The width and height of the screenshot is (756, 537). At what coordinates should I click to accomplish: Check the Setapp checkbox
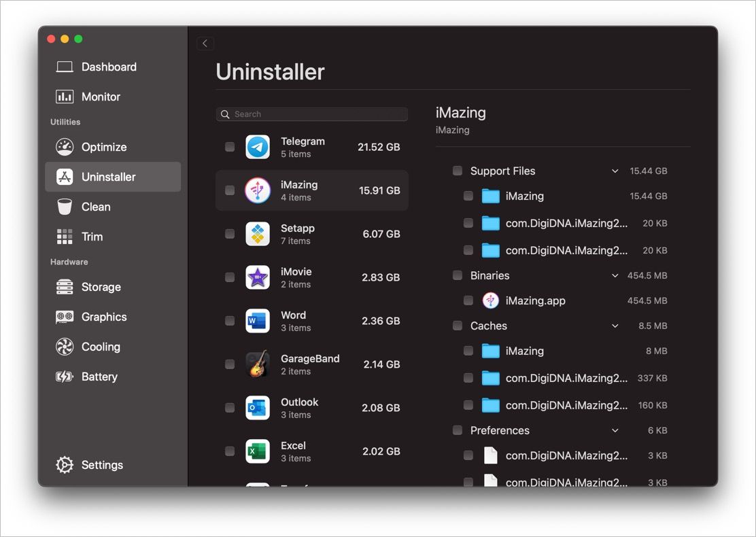[230, 234]
